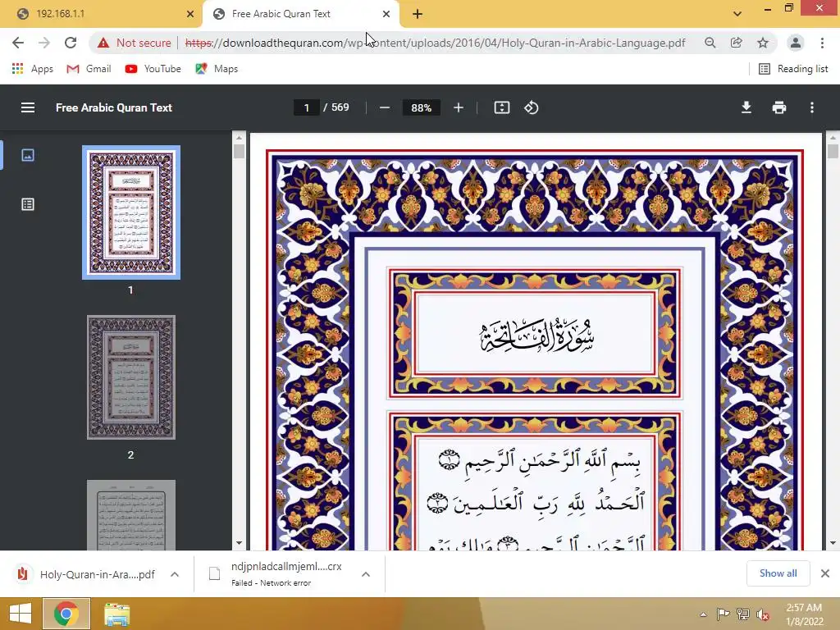
Task: Open the Windows Start menu
Action: [21, 614]
